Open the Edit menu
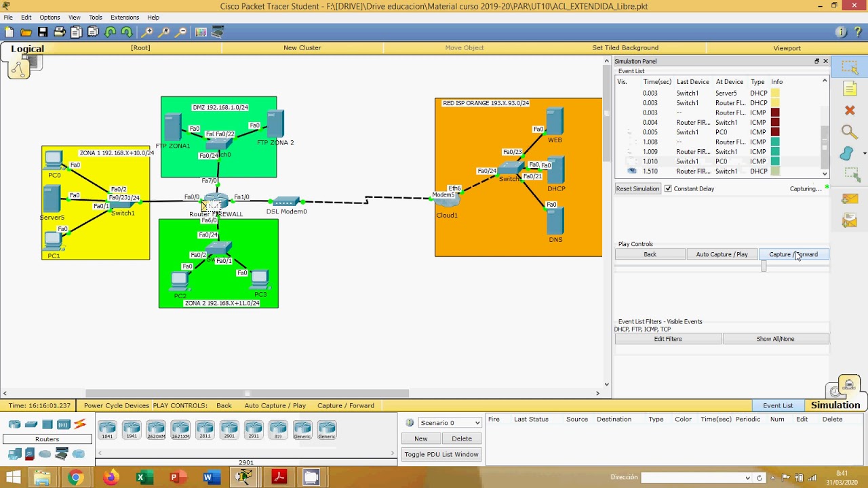Image resolution: width=868 pixels, height=488 pixels. (26, 18)
